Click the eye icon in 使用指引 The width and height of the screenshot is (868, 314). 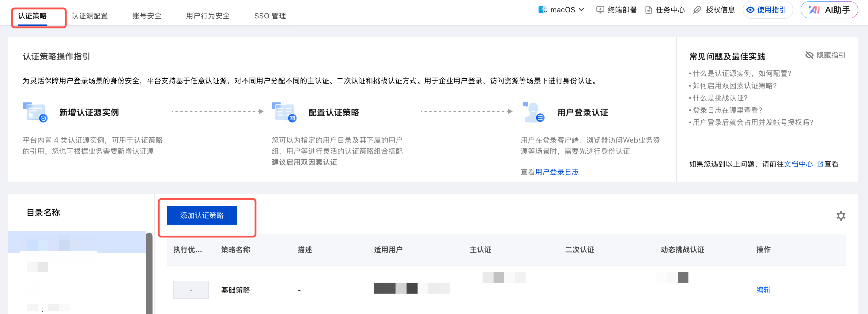[750, 10]
